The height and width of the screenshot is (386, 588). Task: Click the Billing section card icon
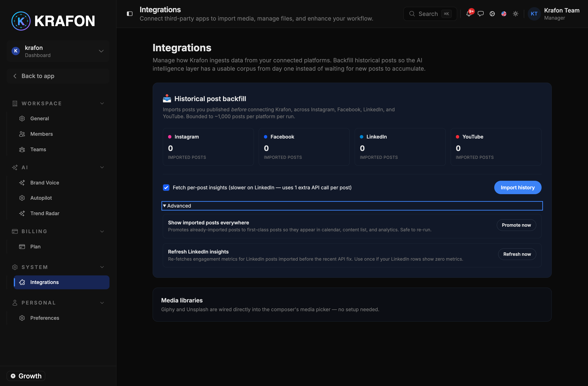(x=15, y=231)
